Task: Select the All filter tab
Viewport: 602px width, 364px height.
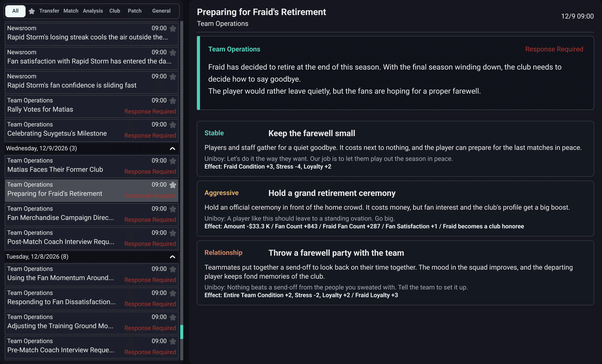Action: pos(15,11)
